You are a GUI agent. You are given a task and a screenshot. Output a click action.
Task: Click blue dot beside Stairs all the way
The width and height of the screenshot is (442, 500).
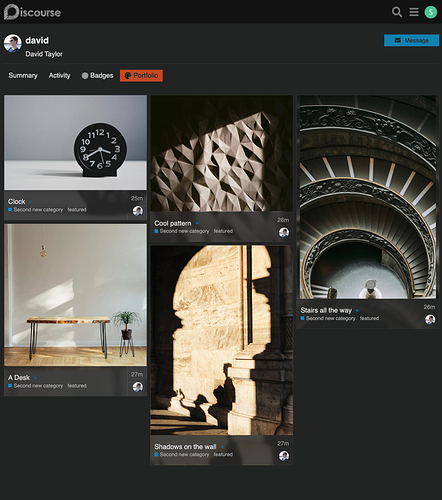pos(357,310)
